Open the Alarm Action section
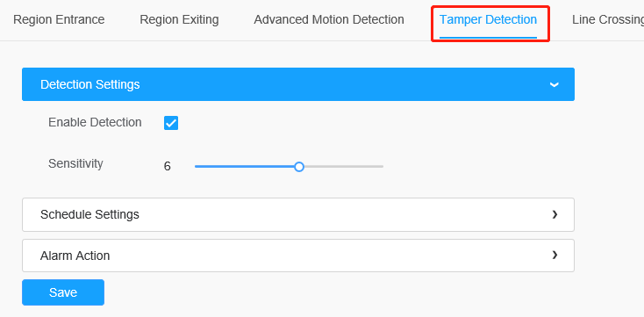This screenshot has width=644, height=317. [x=298, y=256]
